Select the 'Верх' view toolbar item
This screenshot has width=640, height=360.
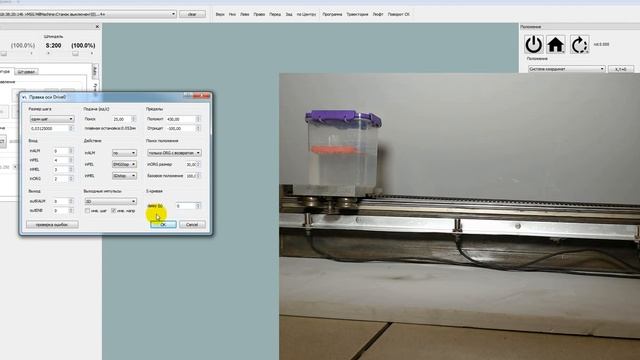(220, 14)
